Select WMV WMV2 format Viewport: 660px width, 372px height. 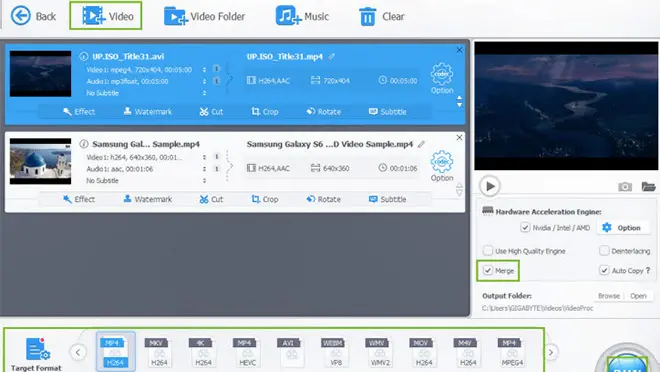point(380,352)
